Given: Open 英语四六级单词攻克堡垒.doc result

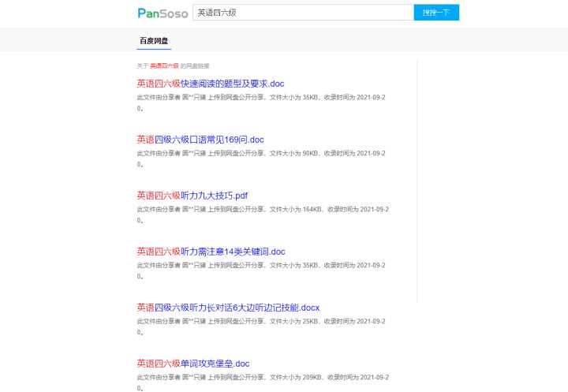Looking at the screenshot, I should 193,364.
